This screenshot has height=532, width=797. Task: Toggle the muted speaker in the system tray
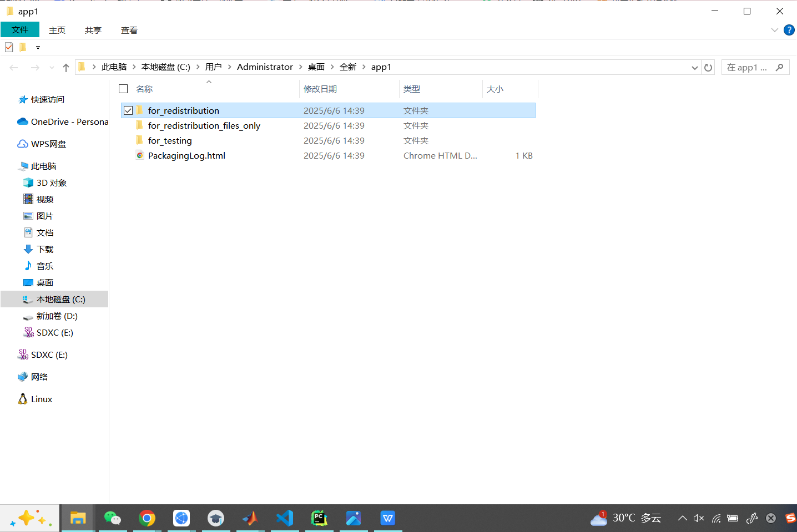coord(698,518)
